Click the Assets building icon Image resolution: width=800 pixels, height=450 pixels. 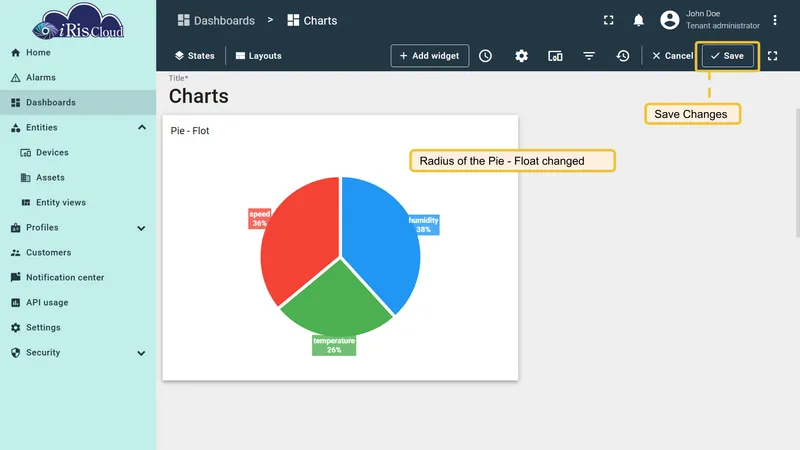point(26,178)
